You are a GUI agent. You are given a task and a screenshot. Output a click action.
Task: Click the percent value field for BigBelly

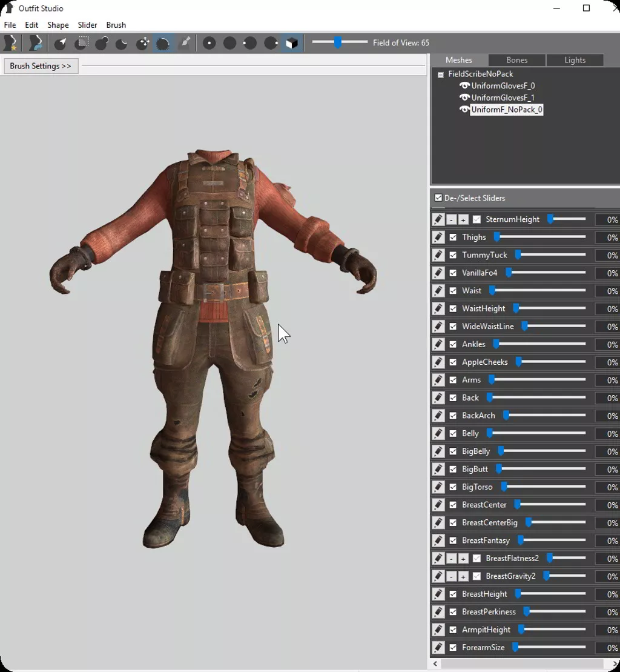pyautogui.click(x=607, y=451)
